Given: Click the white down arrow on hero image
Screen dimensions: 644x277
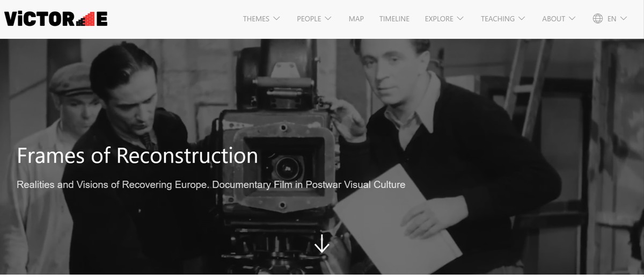Looking at the screenshot, I should point(321,243).
